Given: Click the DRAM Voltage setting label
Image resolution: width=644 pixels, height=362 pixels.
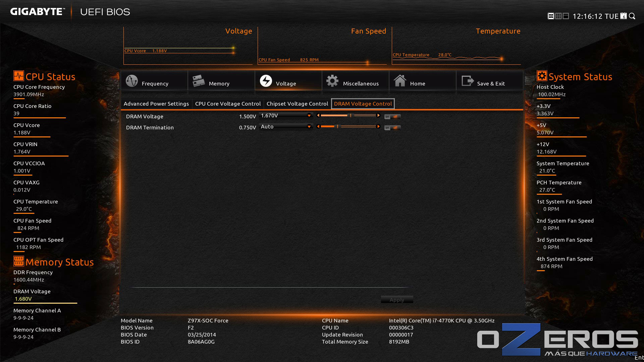Looking at the screenshot, I should click(x=145, y=117).
